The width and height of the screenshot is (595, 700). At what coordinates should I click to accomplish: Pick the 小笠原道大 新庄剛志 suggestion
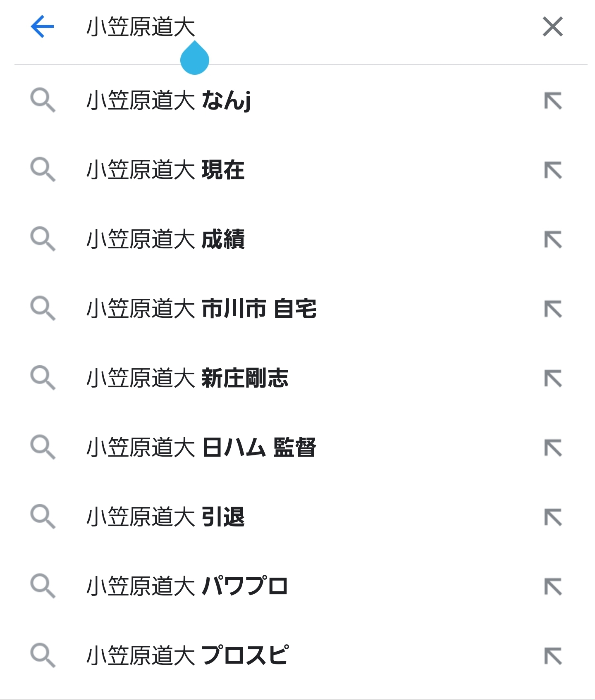(x=187, y=379)
